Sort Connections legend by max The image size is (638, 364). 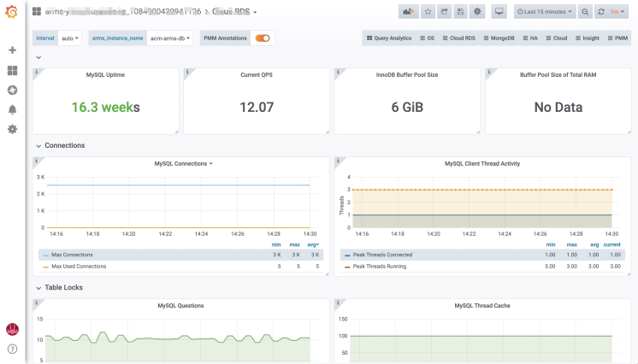click(294, 245)
